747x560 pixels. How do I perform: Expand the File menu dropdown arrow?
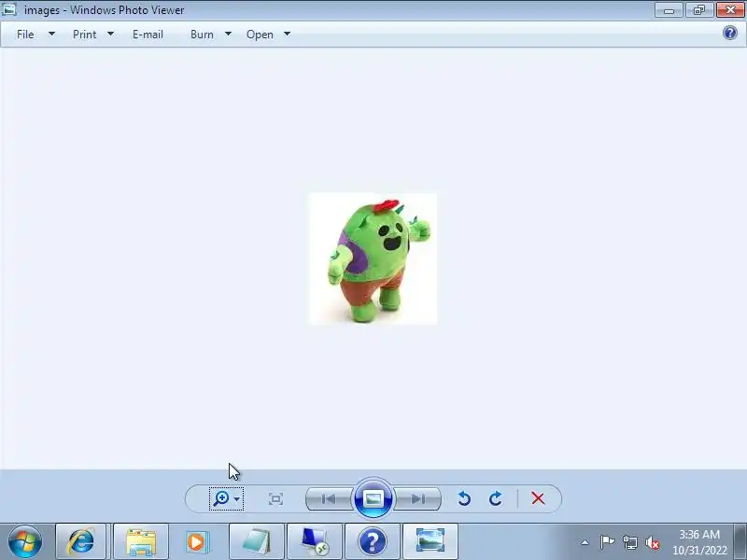(x=51, y=34)
